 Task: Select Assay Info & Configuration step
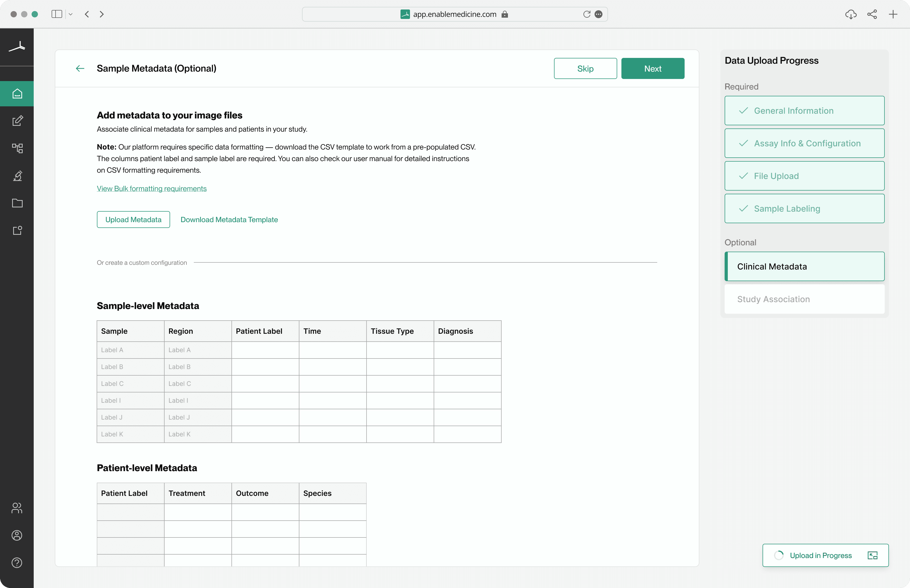pyautogui.click(x=804, y=143)
